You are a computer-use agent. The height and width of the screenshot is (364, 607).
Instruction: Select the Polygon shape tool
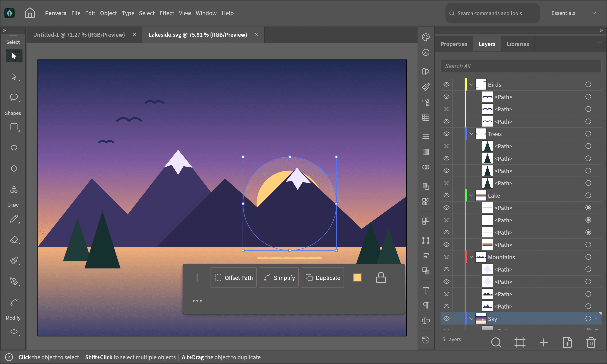point(14,168)
